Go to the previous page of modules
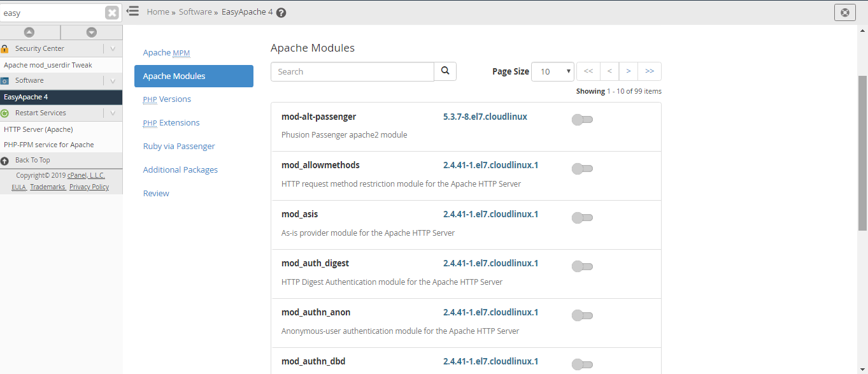This screenshot has height=374, width=868. [x=609, y=71]
